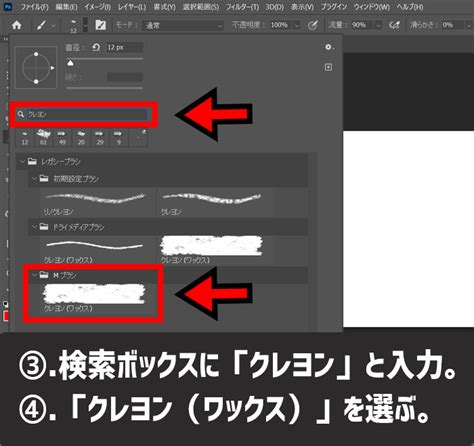The width and height of the screenshot is (474, 446).
Task: Click the レガシーブラシ folder icon
Action: click(32, 162)
